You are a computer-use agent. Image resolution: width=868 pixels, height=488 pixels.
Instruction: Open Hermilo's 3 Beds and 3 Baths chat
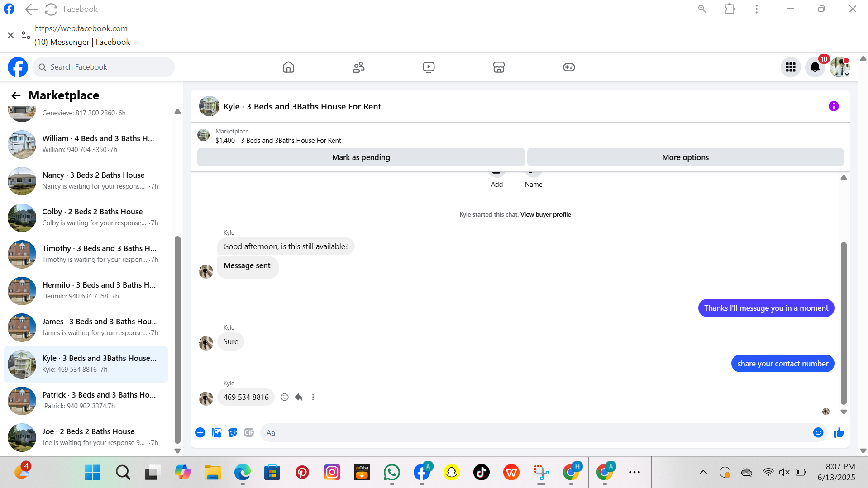coord(86,291)
